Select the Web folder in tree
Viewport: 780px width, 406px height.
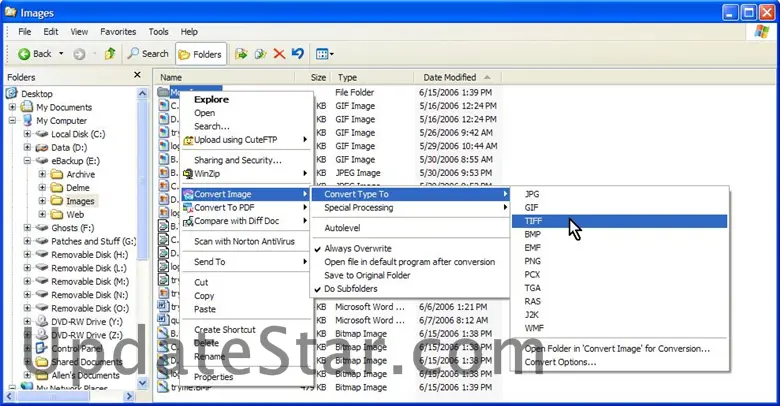75,214
